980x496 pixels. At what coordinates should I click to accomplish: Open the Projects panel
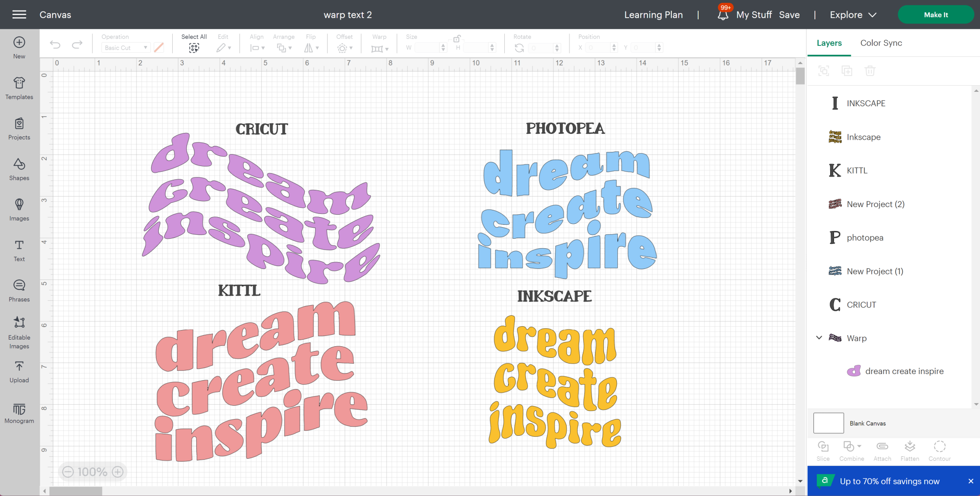coord(19,129)
